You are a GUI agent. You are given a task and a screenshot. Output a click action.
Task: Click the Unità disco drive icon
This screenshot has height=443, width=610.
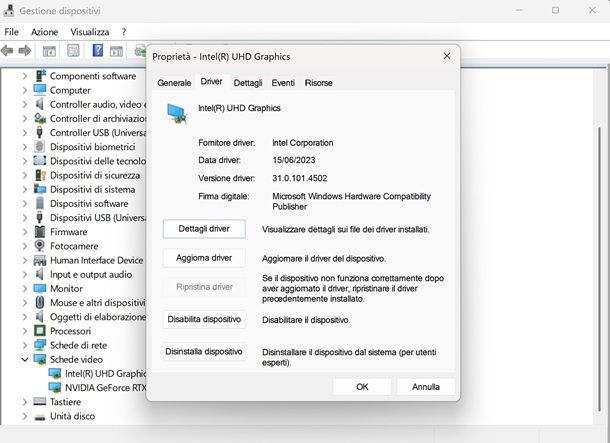40,417
